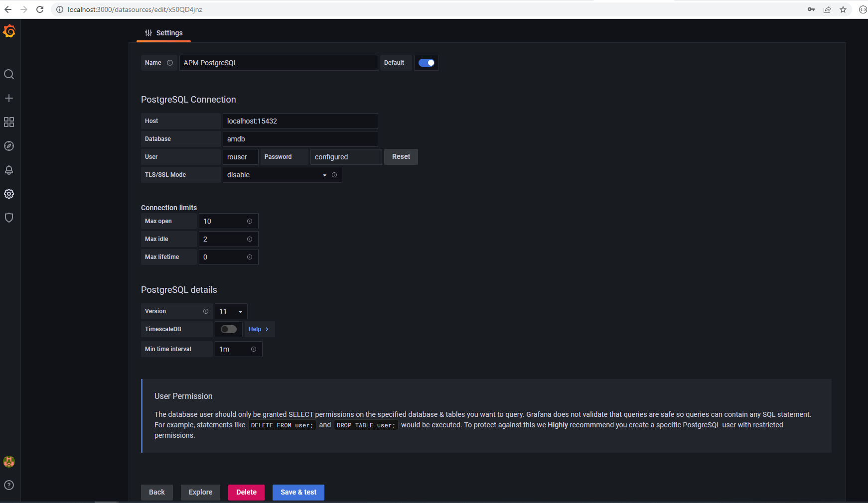Open the Server Admin shield icon
The width and height of the screenshot is (868, 503).
click(9, 218)
